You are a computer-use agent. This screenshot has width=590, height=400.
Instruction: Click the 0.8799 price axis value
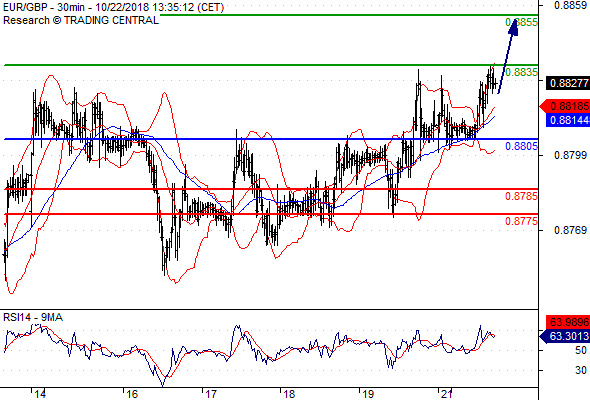(570, 155)
